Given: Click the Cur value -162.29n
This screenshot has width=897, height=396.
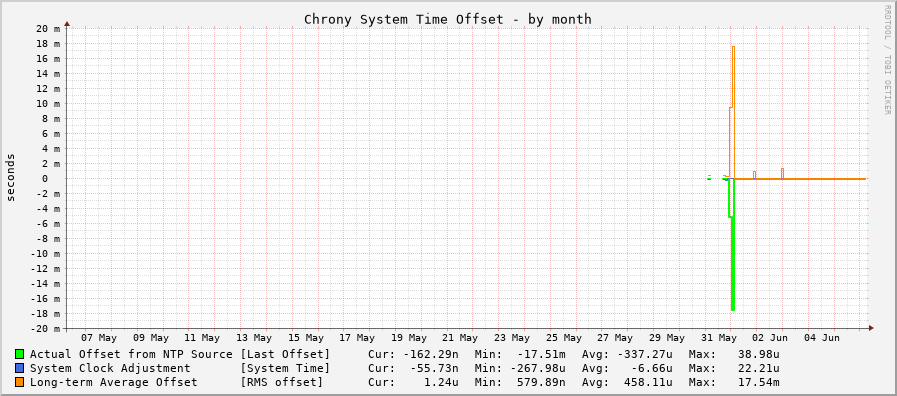Looking at the screenshot, I should pos(430,354).
